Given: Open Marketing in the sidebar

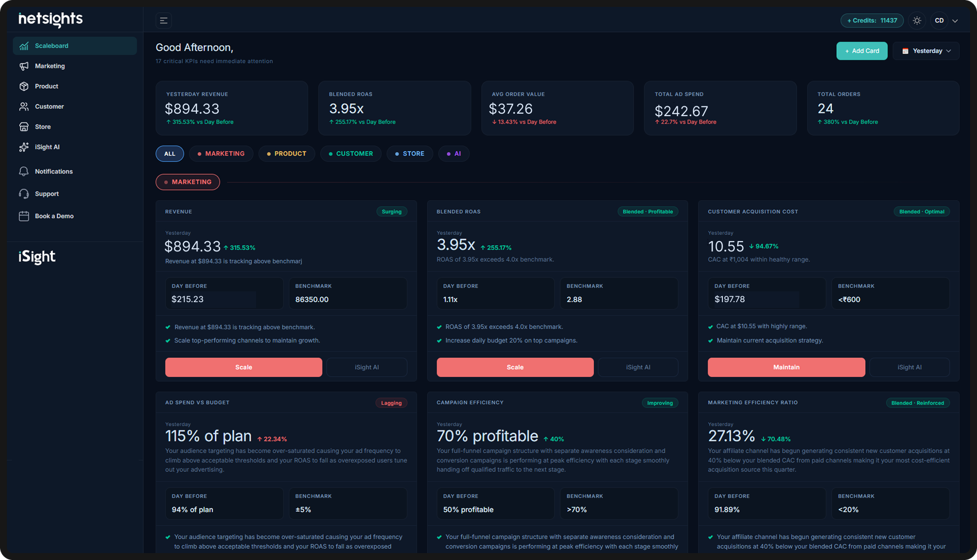Looking at the screenshot, I should click(x=75, y=66).
